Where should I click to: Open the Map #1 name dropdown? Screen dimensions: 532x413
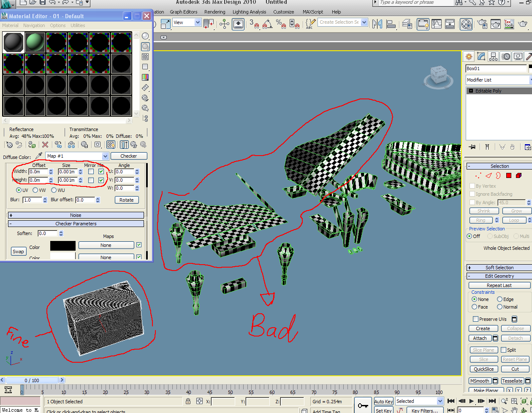coord(105,156)
